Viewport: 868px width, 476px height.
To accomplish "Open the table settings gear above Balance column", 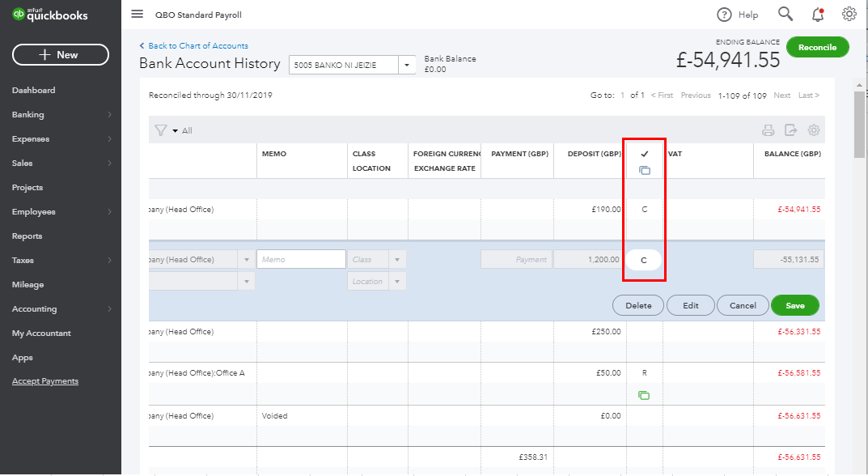I will coord(814,130).
